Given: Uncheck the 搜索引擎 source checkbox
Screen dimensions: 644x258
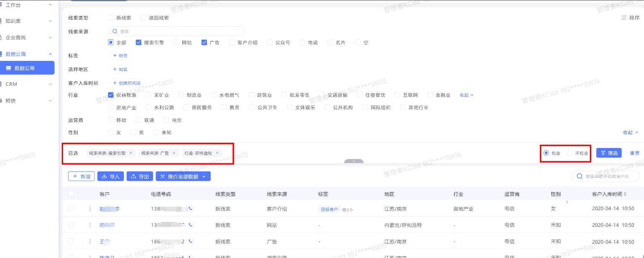Looking at the screenshot, I should pos(139,42).
